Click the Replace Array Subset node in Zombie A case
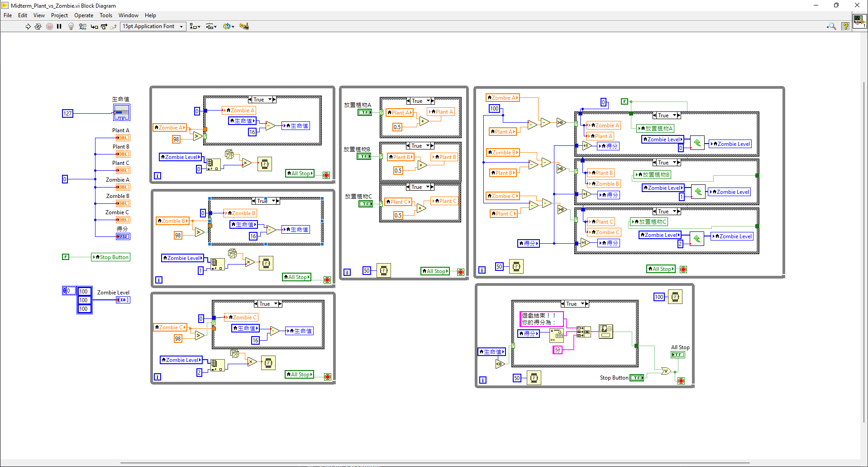The image size is (868, 467). point(697,143)
